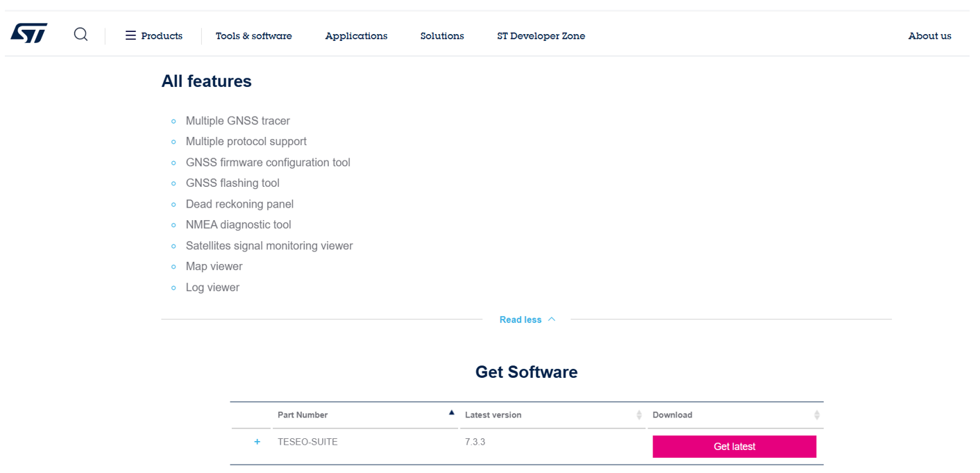Open the About us link

coord(929,36)
